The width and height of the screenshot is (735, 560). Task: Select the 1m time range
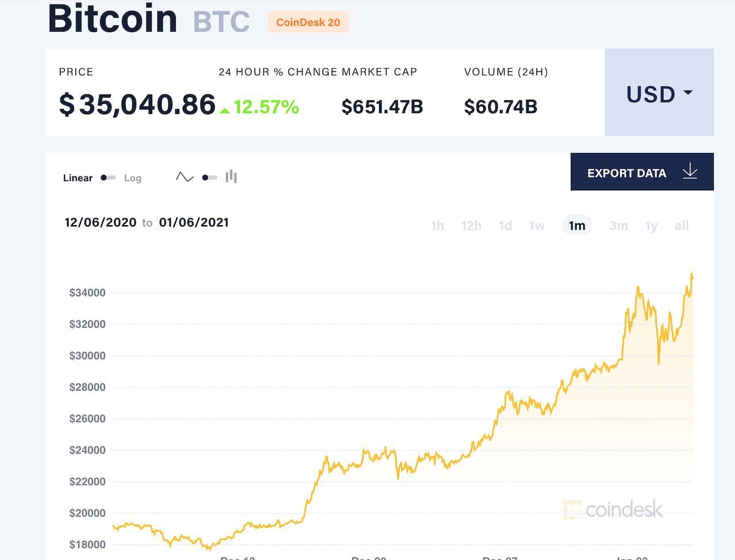click(577, 226)
